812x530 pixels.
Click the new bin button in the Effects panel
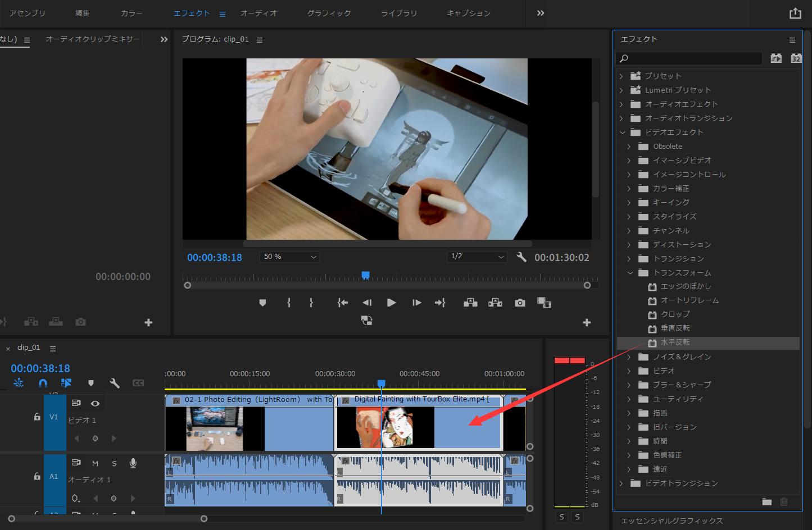pyautogui.click(x=766, y=502)
